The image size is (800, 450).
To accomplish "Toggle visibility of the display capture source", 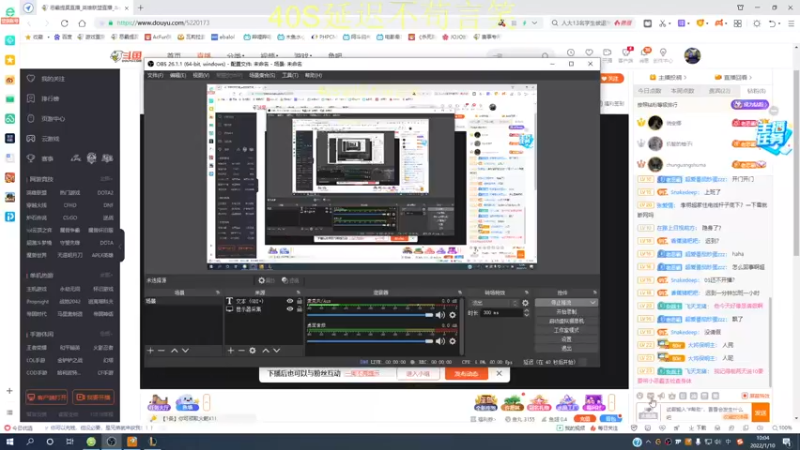I will point(290,309).
